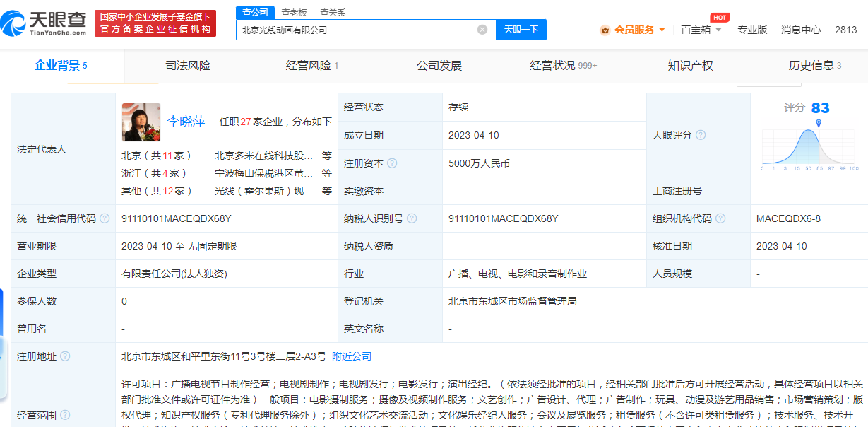The image size is (868, 427).
Task: Click the 北京（共11家）row
Action: tap(157, 156)
